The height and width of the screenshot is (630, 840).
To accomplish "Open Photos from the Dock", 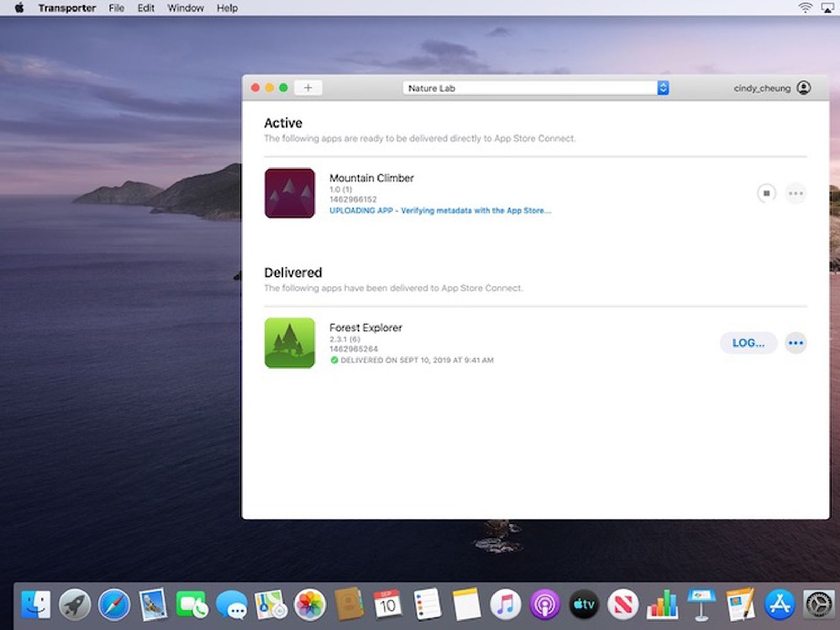I will [310, 604].
